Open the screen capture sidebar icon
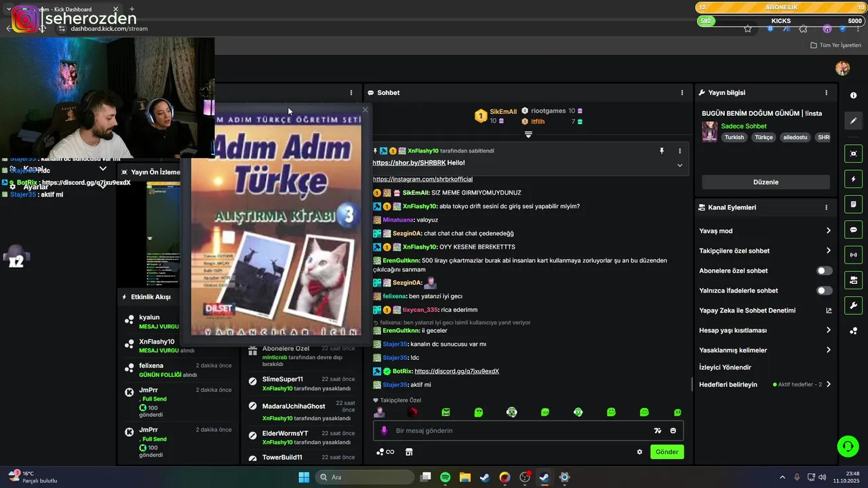Image resolution: width=868 pixels, height=488 pixels. click(x=853, y=154)
